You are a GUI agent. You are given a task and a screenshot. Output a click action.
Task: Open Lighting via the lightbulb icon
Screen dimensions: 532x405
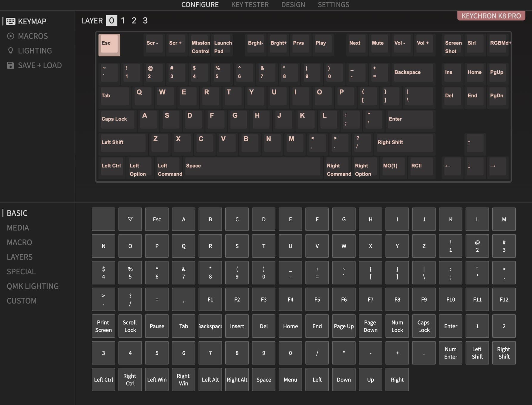pyautogui.click(x=11, y=51)
